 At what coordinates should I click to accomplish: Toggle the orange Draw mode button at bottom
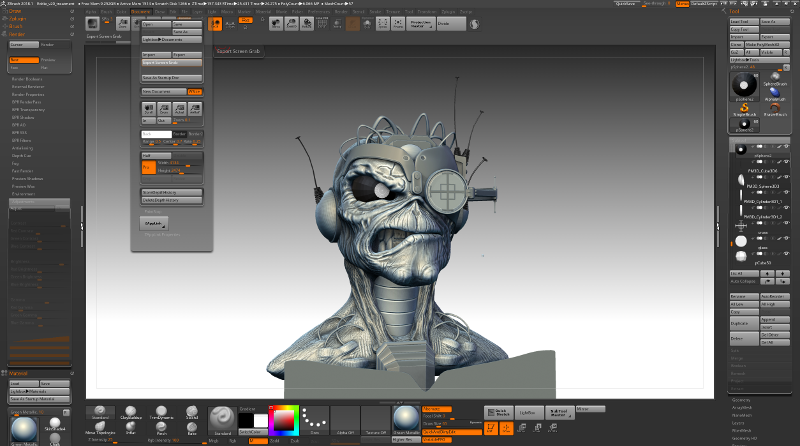coord(506,428)
